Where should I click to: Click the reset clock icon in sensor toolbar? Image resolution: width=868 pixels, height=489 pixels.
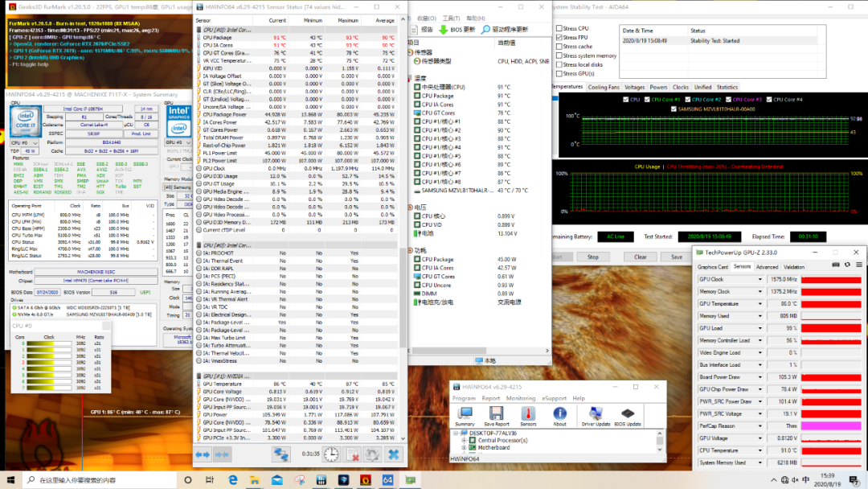coord(331,454)
